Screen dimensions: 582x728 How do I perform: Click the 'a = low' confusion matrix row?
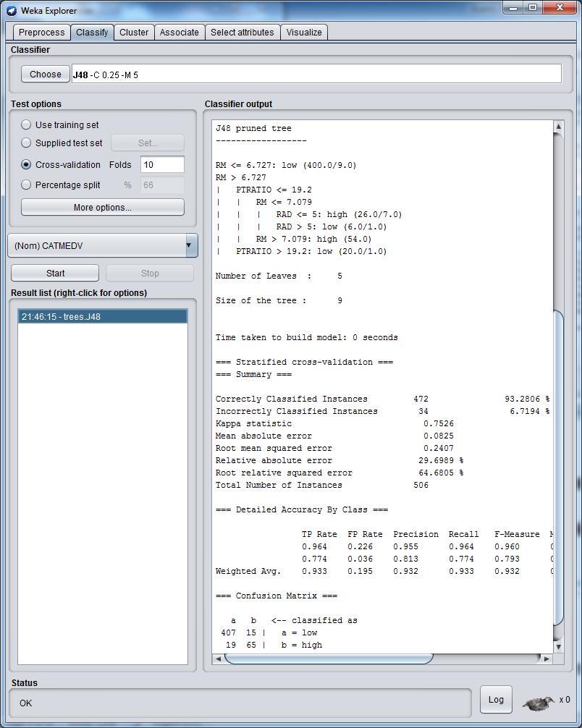click(269, 632)
